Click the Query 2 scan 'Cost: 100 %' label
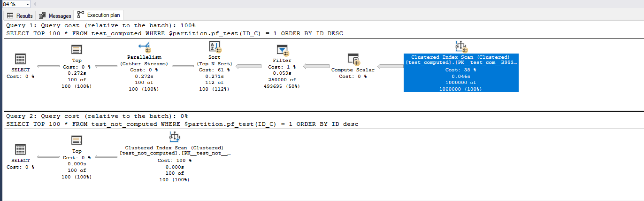644x201 pixels. pos(174,160)
